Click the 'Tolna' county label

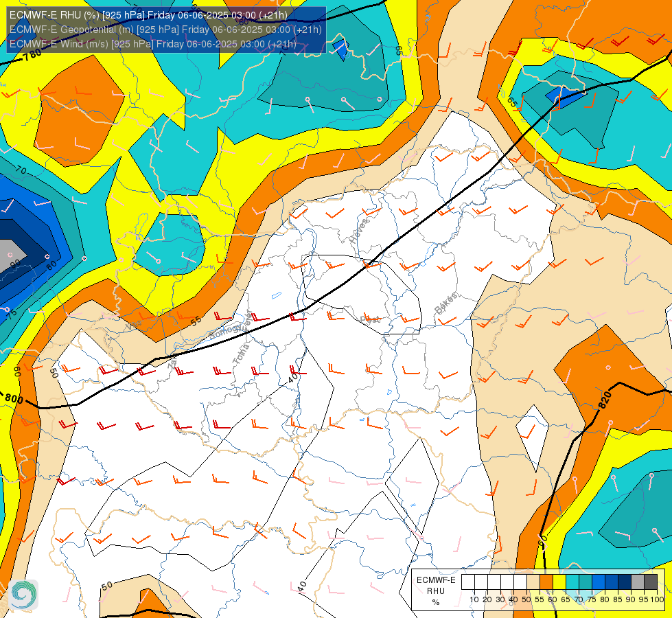click(x=241, y=354)
